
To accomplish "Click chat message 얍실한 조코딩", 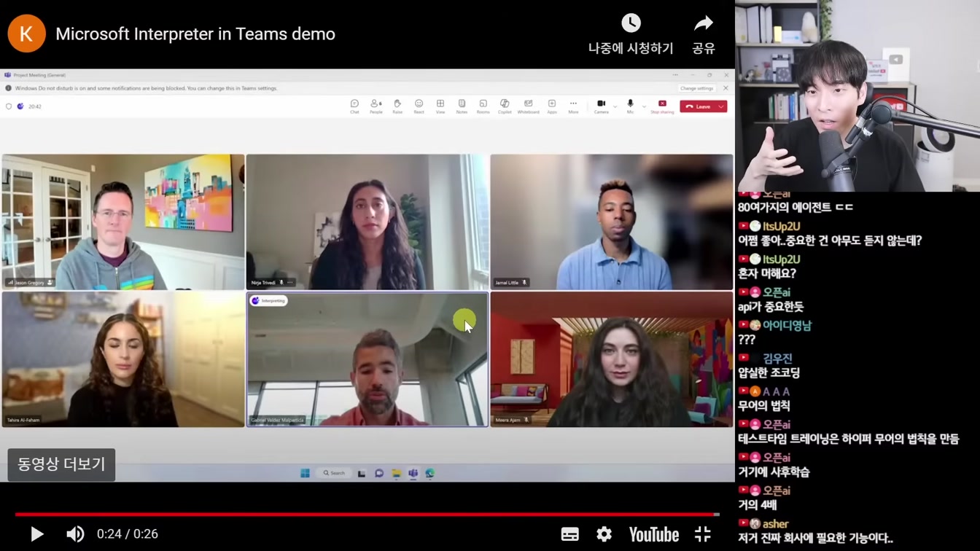I will [x=769, y=372].
